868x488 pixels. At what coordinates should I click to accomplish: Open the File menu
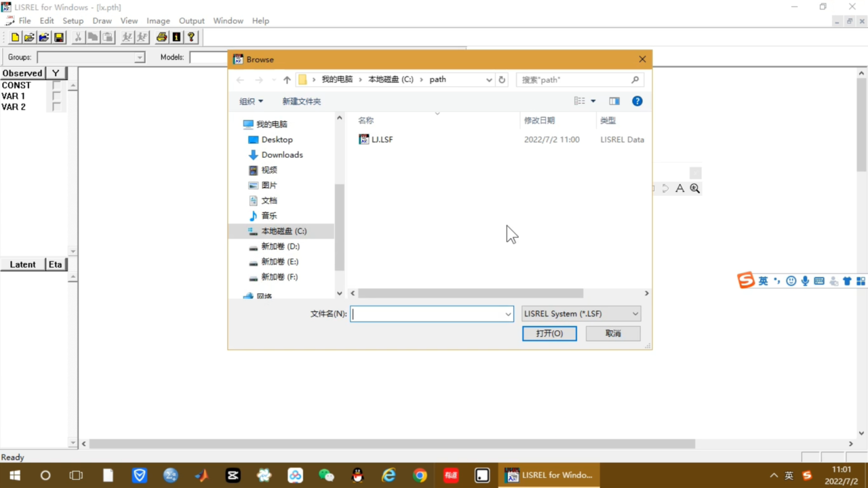[x=25, y=21]
